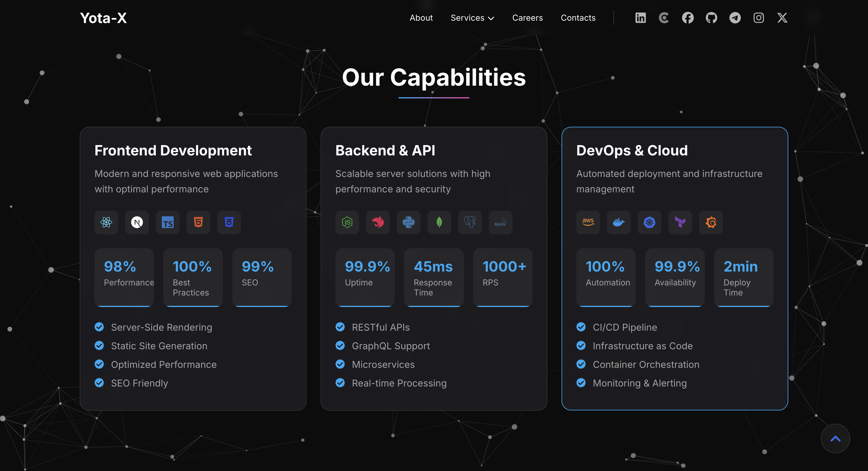Click the 98% Performance stat

click(124, 277)
